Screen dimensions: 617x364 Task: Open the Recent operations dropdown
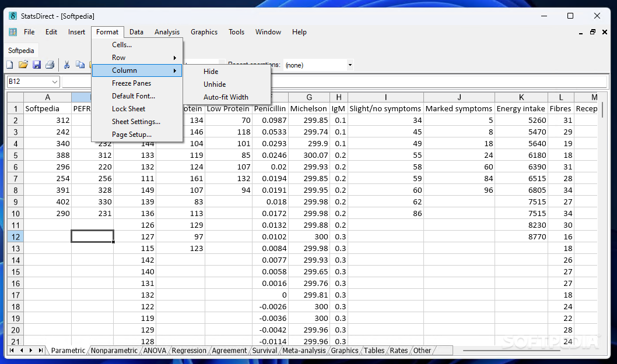(x=350, y=65)
